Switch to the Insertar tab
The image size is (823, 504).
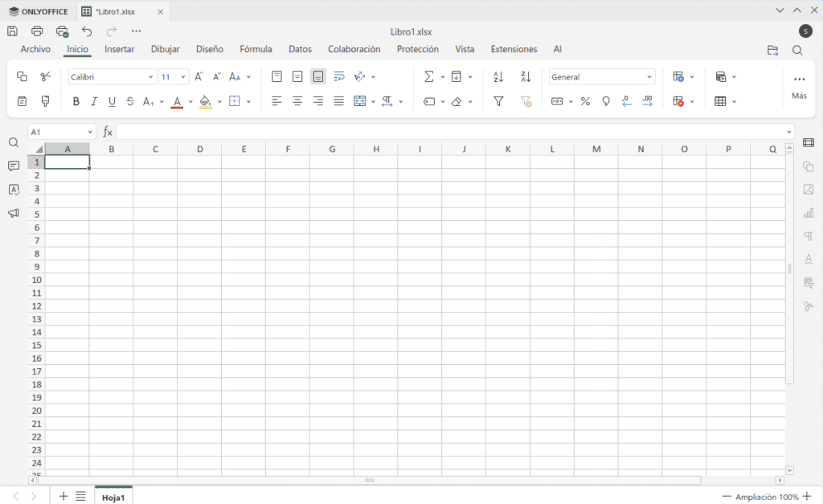pyautogui.click(x=120, y=49)
